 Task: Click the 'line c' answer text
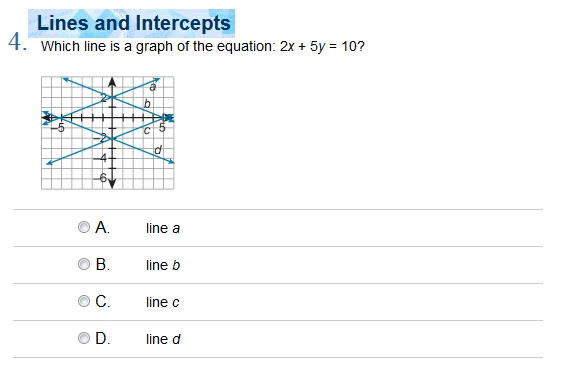(162, 302)
